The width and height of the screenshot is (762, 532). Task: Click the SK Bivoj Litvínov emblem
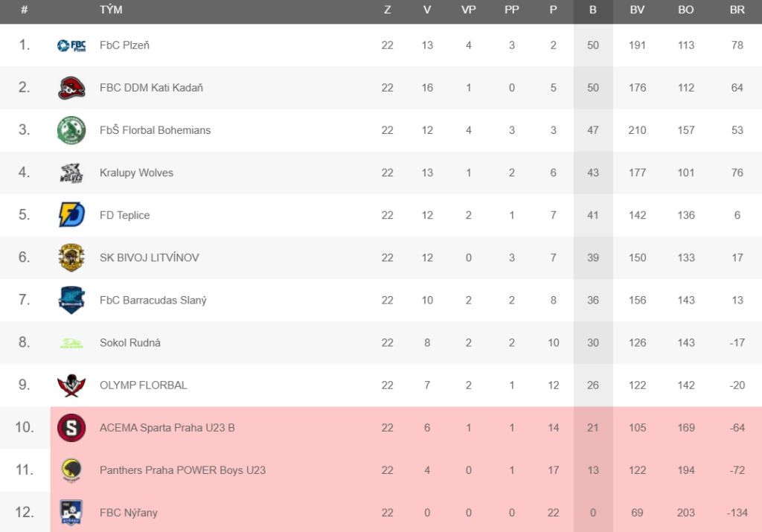pos(71,257)
